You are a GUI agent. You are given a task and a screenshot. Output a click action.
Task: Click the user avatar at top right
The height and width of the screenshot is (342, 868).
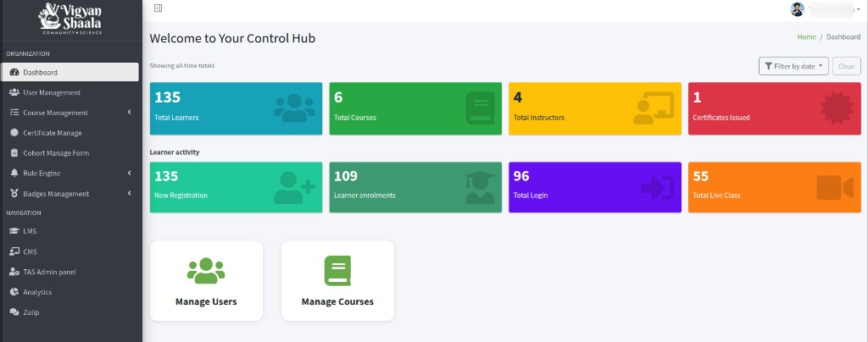click(x=797, y=8)
